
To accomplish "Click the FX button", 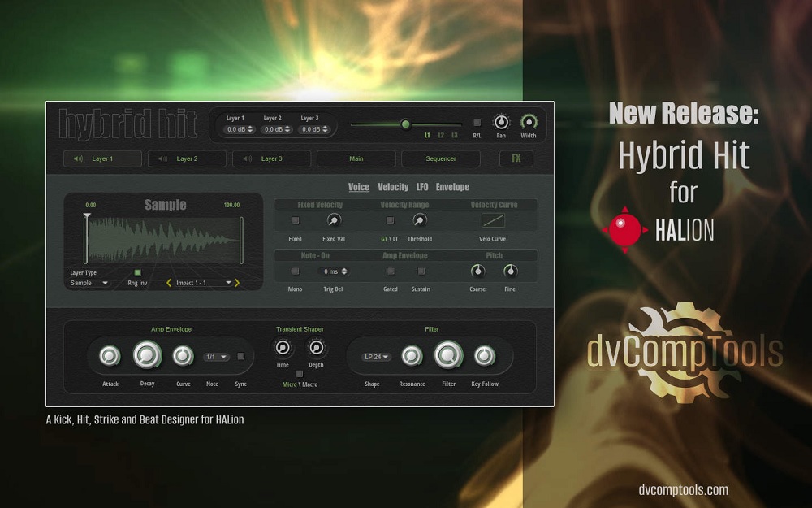I will click(x=516, y=158).
